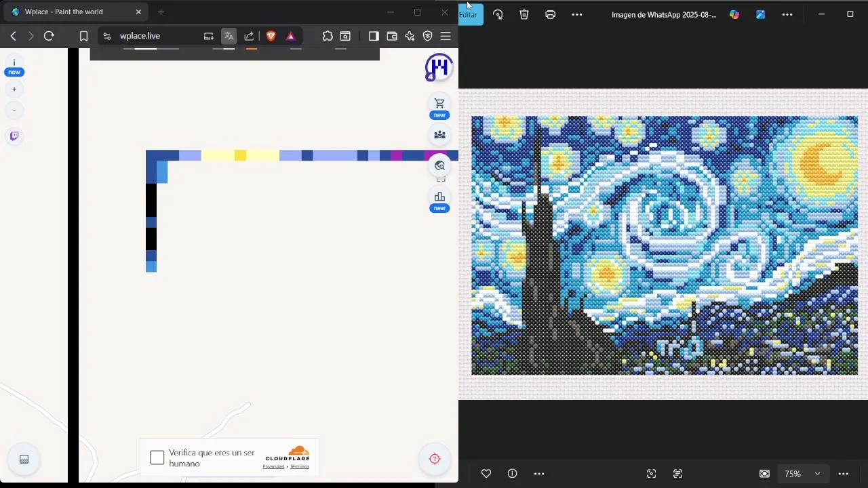868x488 pixels.
Task: Zoom out on the Wplace map
Action: pyautogui.click(x=14, y=110)
